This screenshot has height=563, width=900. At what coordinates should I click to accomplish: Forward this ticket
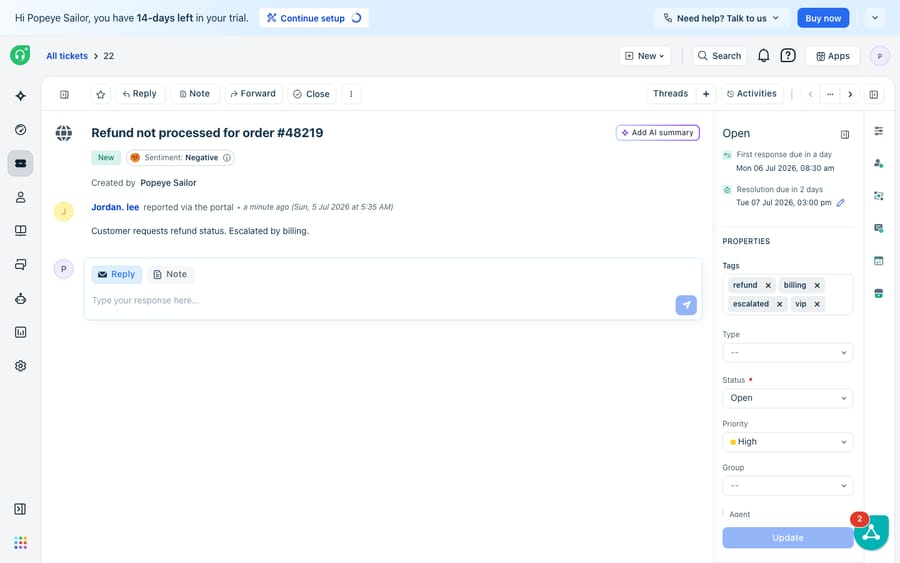point(253,94)
